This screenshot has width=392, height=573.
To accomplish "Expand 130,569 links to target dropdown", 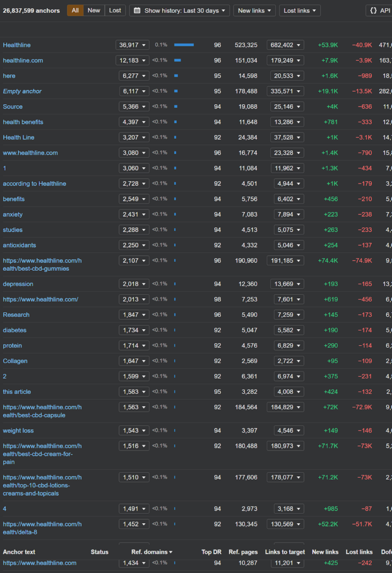I will (285, 524).
